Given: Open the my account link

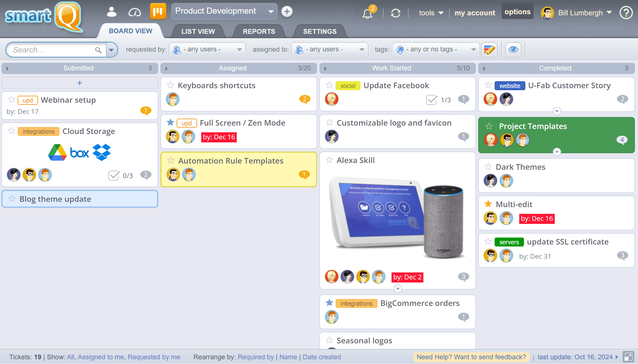Looking at the screenshot, I should pyautogui.click(x=475, y=13).
